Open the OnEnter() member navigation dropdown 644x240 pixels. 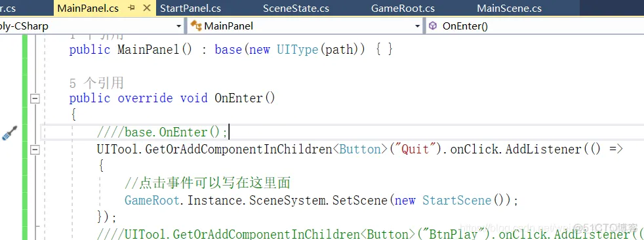point(534,26)
